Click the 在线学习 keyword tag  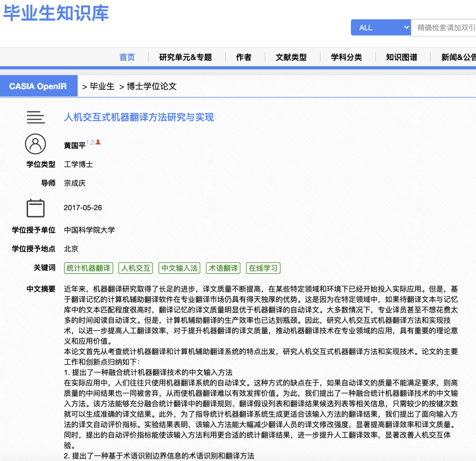pos(263,268)
